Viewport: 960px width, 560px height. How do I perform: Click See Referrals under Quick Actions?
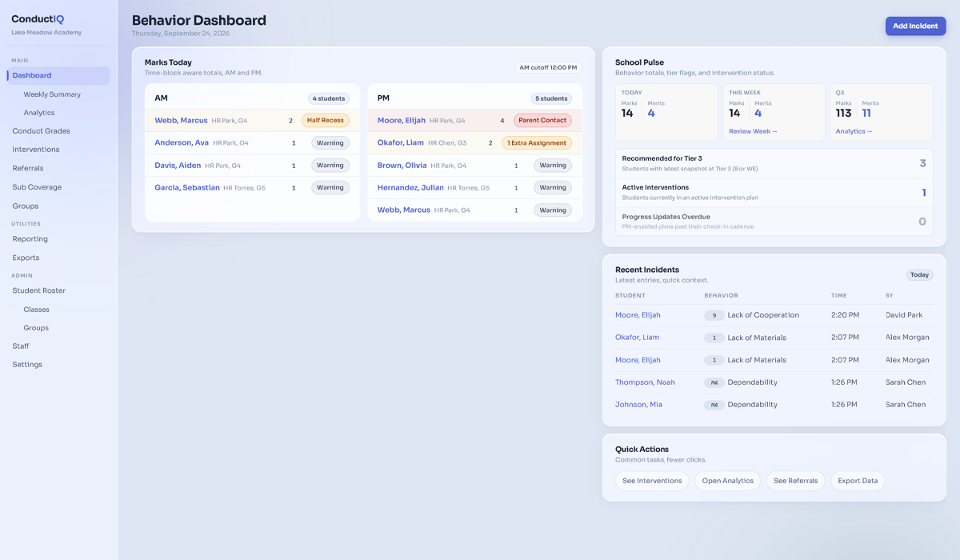point(795,481)
